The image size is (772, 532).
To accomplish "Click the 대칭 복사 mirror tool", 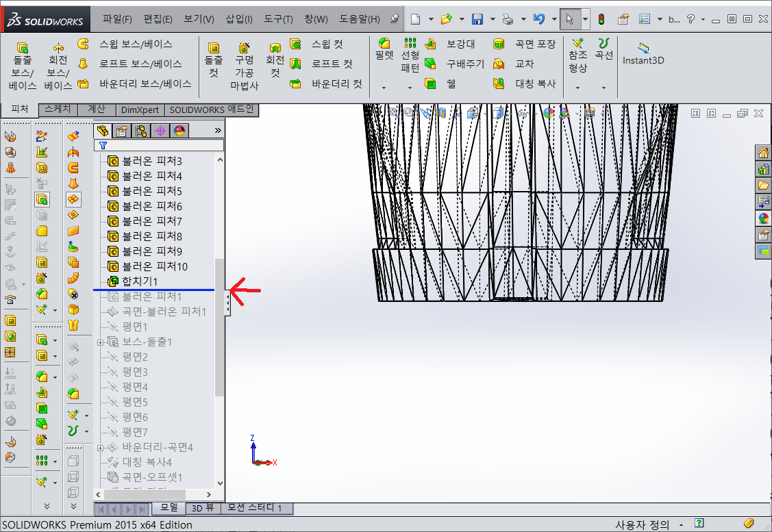I will [x=524, y=84].
